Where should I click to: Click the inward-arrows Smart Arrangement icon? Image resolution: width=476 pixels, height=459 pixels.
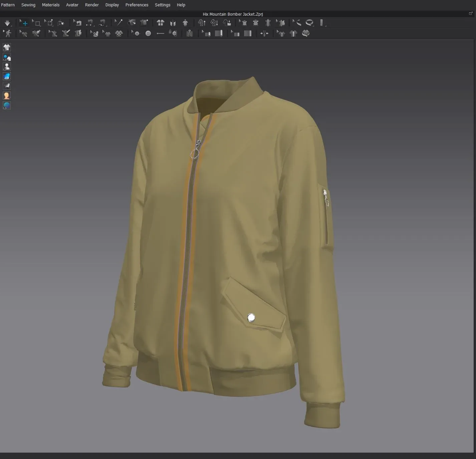(x=264, y=33)
